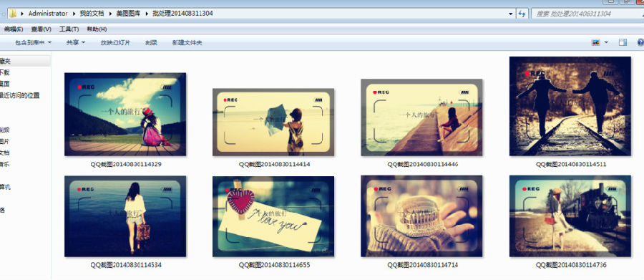Open the 查看(V) menu

[41, 29]
